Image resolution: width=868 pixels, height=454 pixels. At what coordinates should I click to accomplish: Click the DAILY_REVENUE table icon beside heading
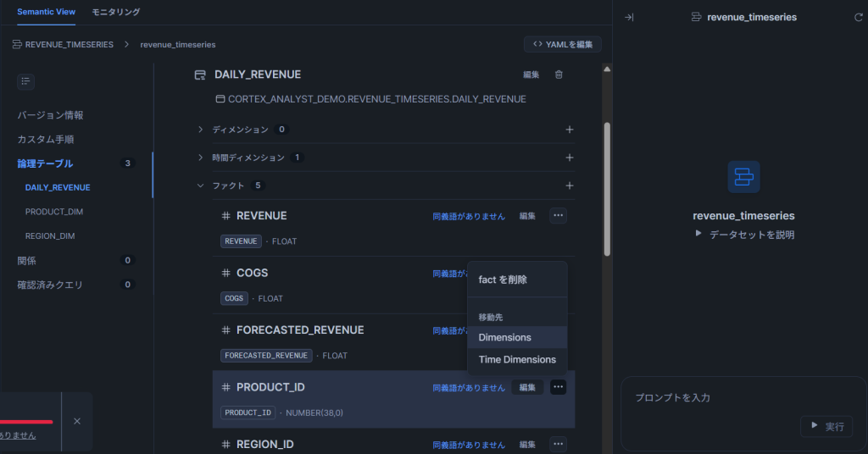coord(200,75)
